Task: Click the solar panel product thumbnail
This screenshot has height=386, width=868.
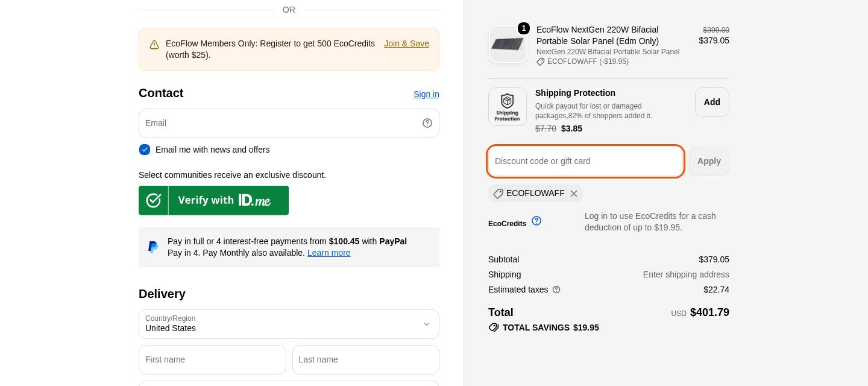Action: click(508, 44)
